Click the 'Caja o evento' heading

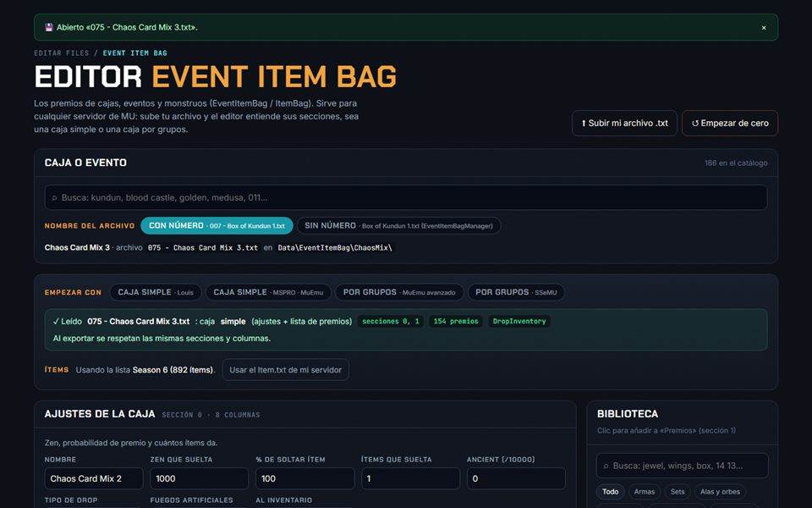click(x=86, y=163)
